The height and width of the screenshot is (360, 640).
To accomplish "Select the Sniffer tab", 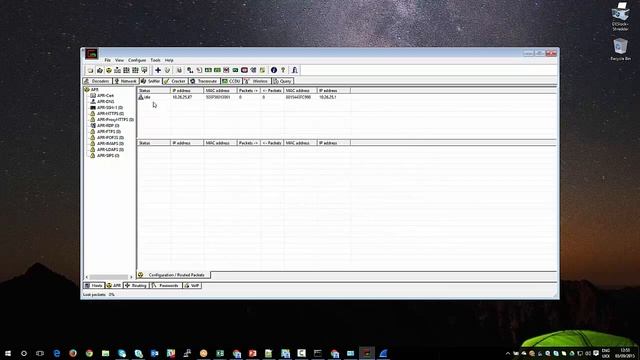I will coord(151,81).
